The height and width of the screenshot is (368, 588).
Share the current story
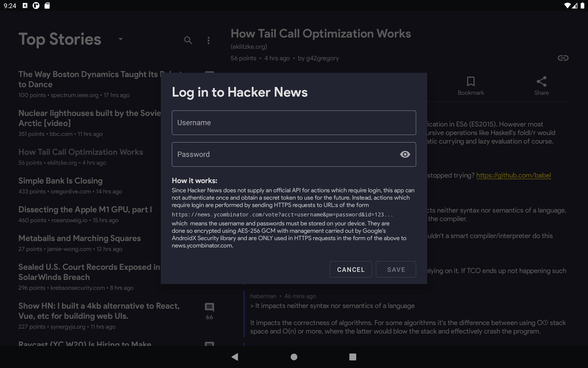541,86
